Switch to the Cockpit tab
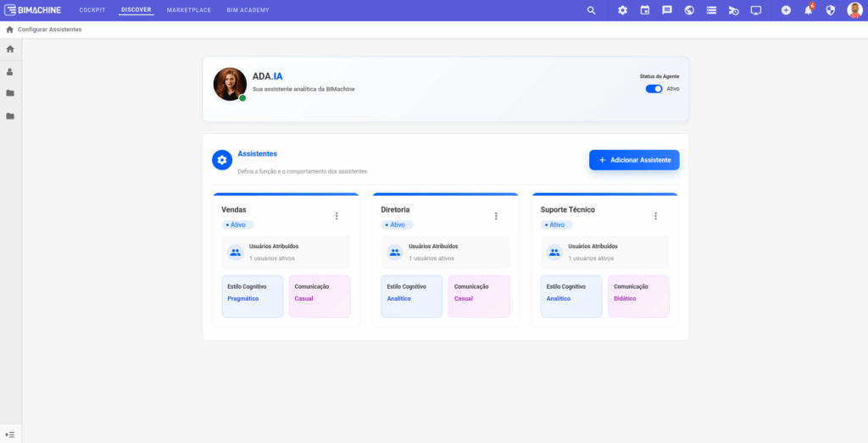Screen dimensions: 868x443 [x=92, y=10]
